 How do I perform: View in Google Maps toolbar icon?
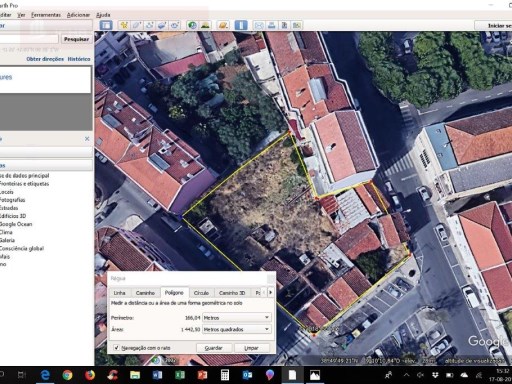[297, 25]
